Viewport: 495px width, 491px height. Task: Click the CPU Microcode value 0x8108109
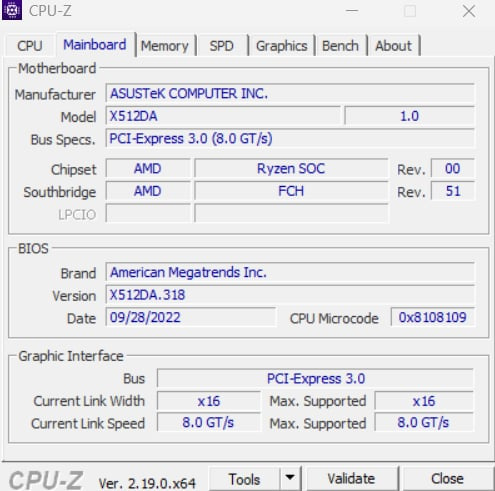(x=433, y=317)
